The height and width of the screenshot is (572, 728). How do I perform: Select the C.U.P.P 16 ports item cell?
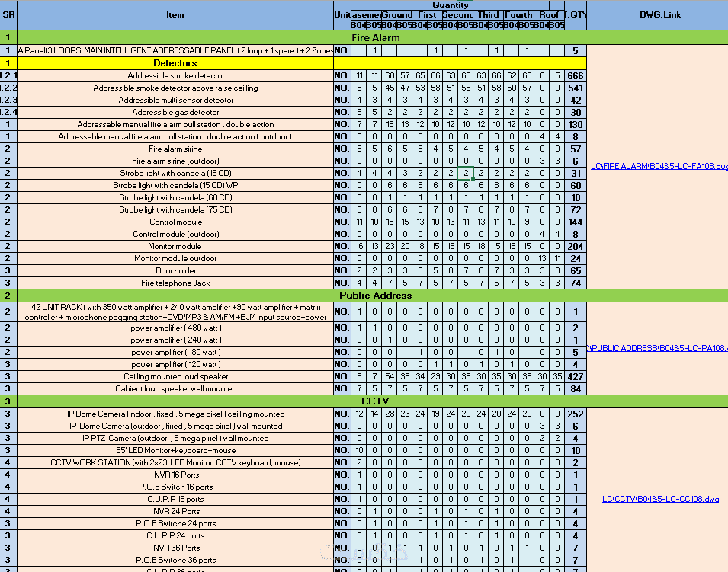click(175, 499)
